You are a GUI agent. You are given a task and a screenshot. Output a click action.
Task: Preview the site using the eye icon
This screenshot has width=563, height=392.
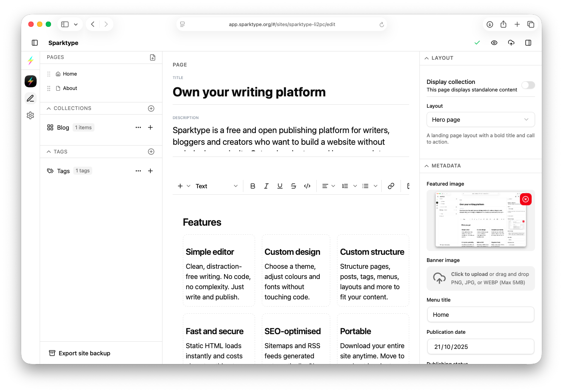[494, 43]
